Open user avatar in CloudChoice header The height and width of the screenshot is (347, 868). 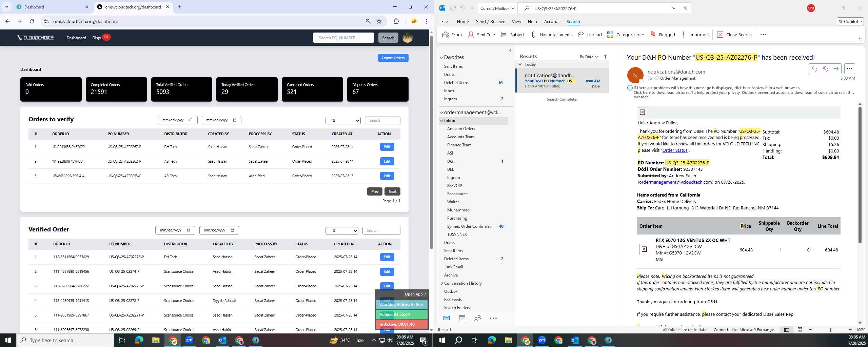[x=407, y=38]
